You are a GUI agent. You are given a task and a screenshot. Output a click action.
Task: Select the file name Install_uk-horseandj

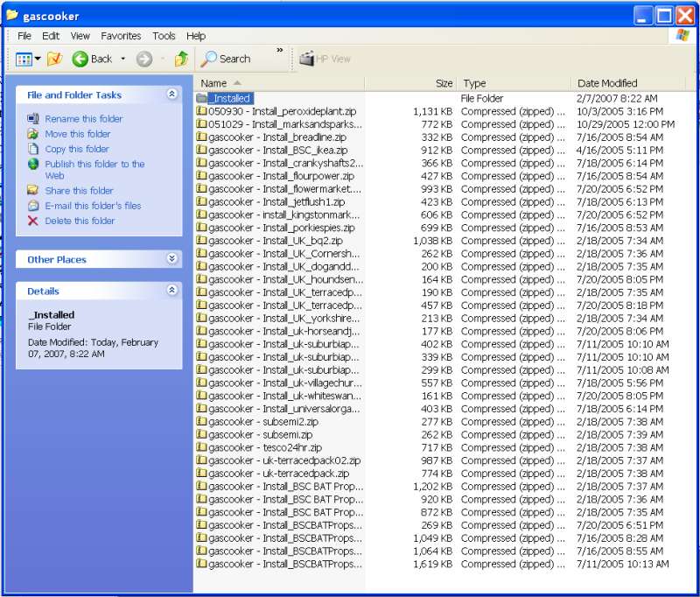point(283,331)
